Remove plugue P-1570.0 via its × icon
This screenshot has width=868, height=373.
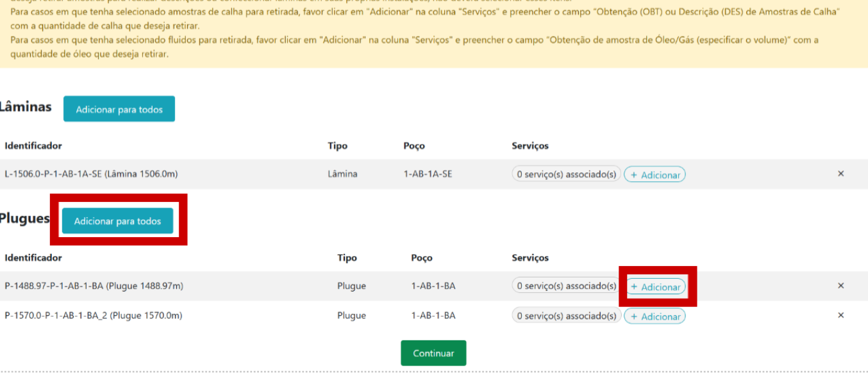coord(840,315)
